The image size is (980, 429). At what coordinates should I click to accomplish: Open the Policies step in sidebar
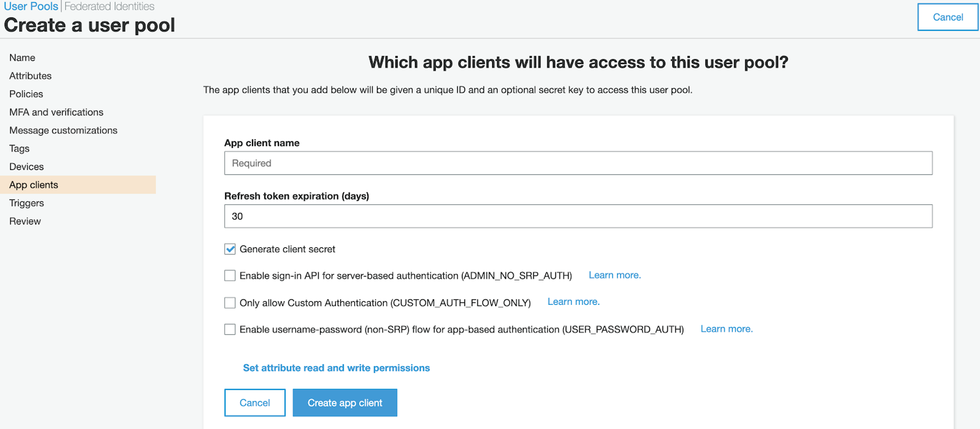pos(26,94)
